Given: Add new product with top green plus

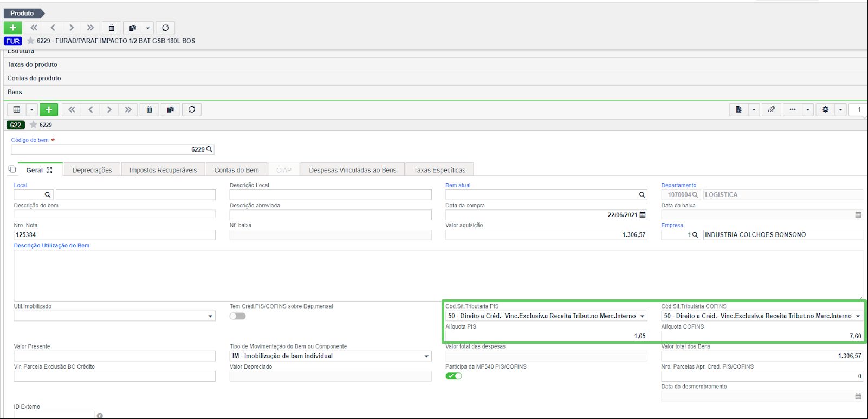Looking at the screenshot, I should pyautogui.click(x=13, y=28).
